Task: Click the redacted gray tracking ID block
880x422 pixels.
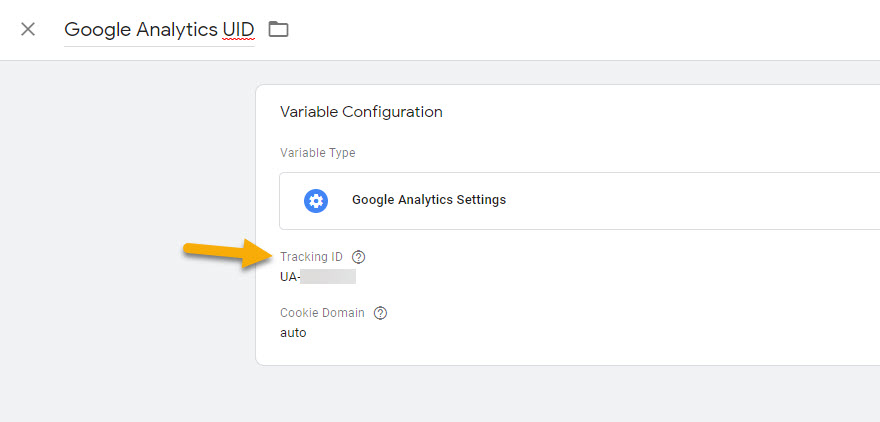Action: 328,277
